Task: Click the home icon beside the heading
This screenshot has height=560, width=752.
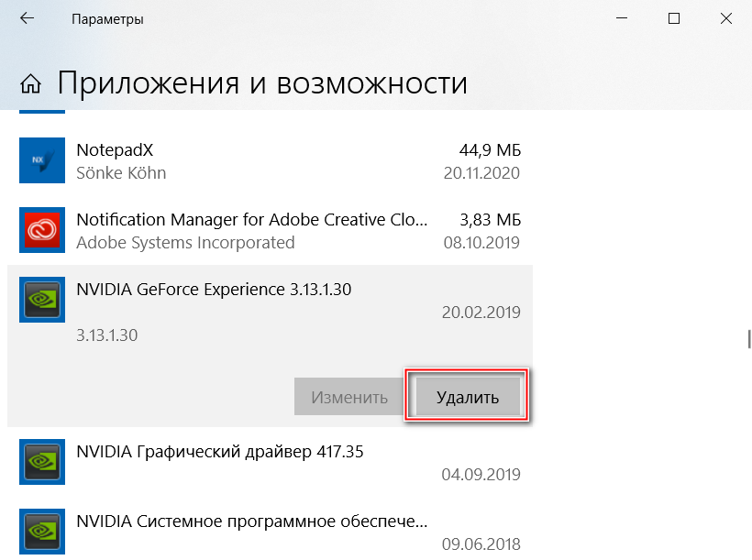Action: point(30,84)
